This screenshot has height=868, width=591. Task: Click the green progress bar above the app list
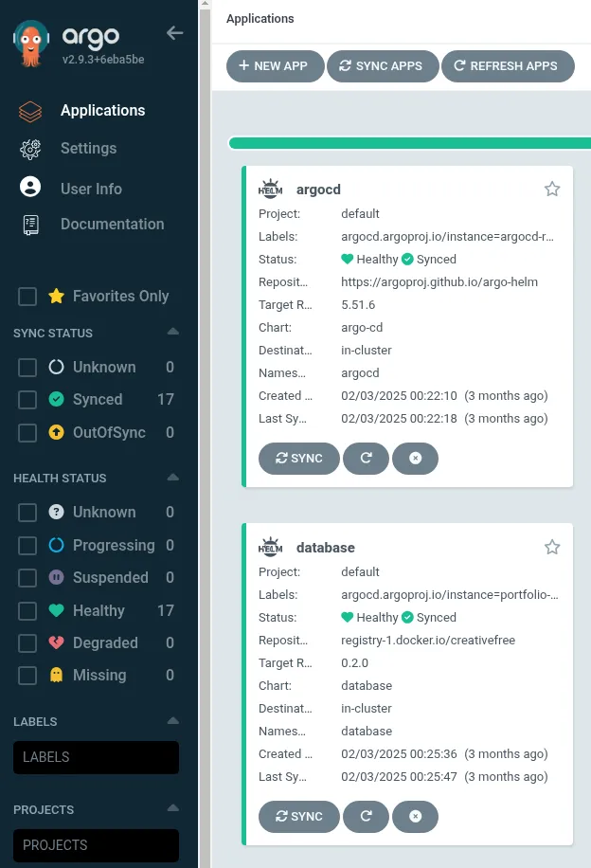click(x=409, y=142)
